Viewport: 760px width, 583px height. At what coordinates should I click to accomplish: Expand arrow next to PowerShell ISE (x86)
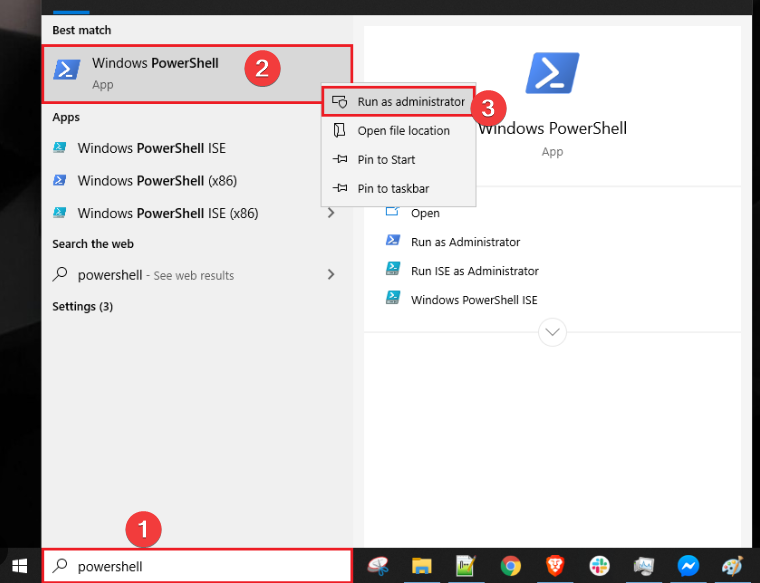pyautogui.click(x=331, y=213)
